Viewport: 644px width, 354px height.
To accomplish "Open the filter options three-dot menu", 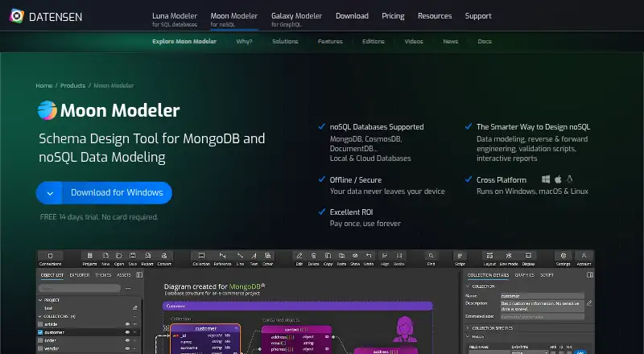I will (128, 288).
